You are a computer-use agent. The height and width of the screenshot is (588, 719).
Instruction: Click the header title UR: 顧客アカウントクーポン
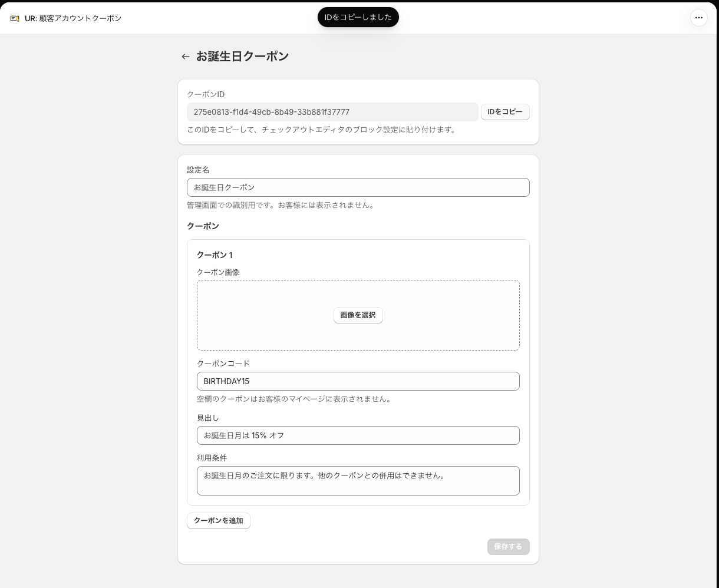point(73,18)
